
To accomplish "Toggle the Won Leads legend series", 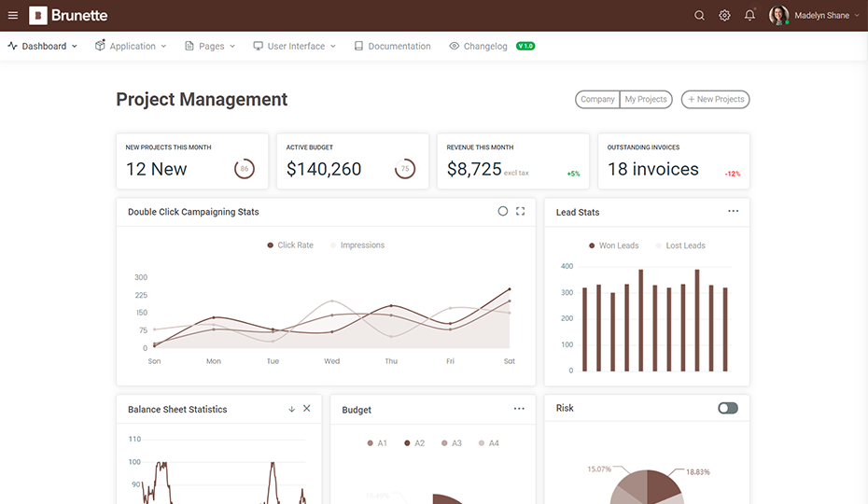I will coord(613,245).
